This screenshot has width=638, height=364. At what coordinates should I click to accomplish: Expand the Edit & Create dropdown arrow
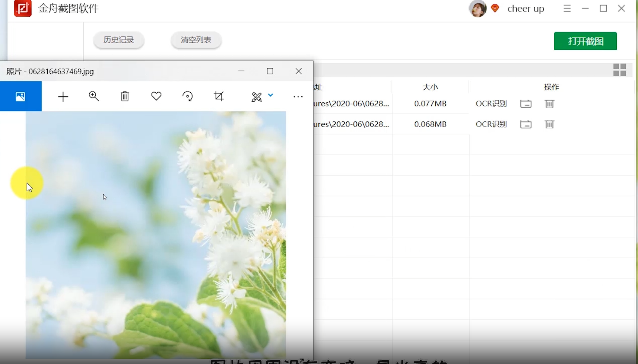(x=270, y=95)
